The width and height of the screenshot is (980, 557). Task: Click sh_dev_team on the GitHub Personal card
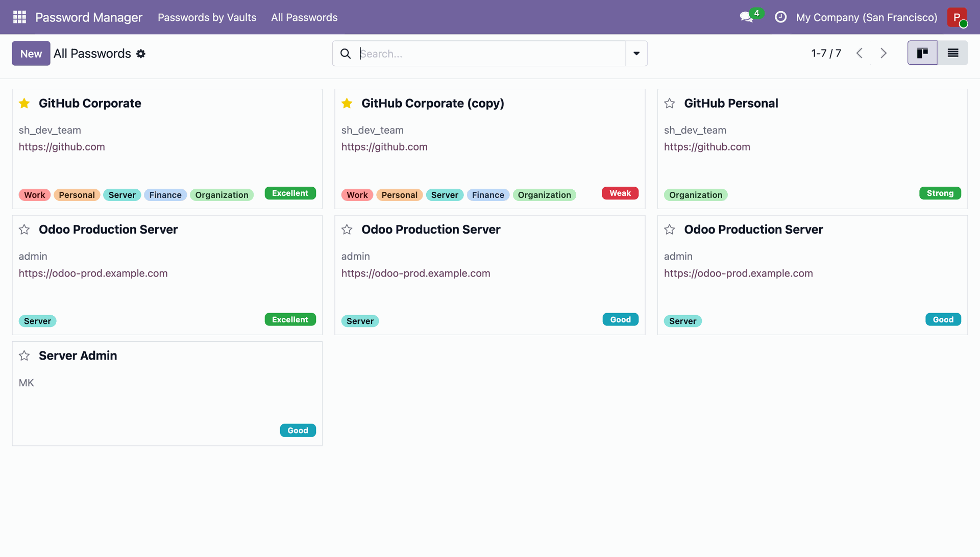[695, 130]
